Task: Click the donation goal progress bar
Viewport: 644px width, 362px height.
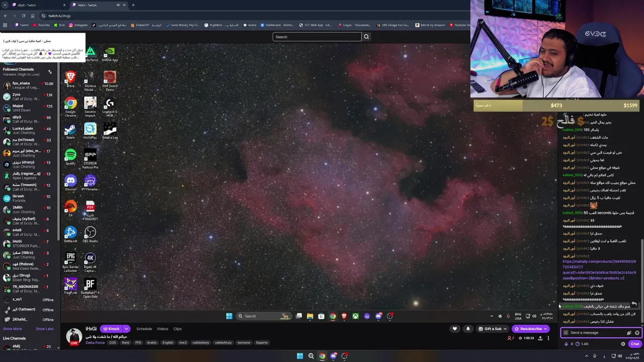Action: [556, 106]
